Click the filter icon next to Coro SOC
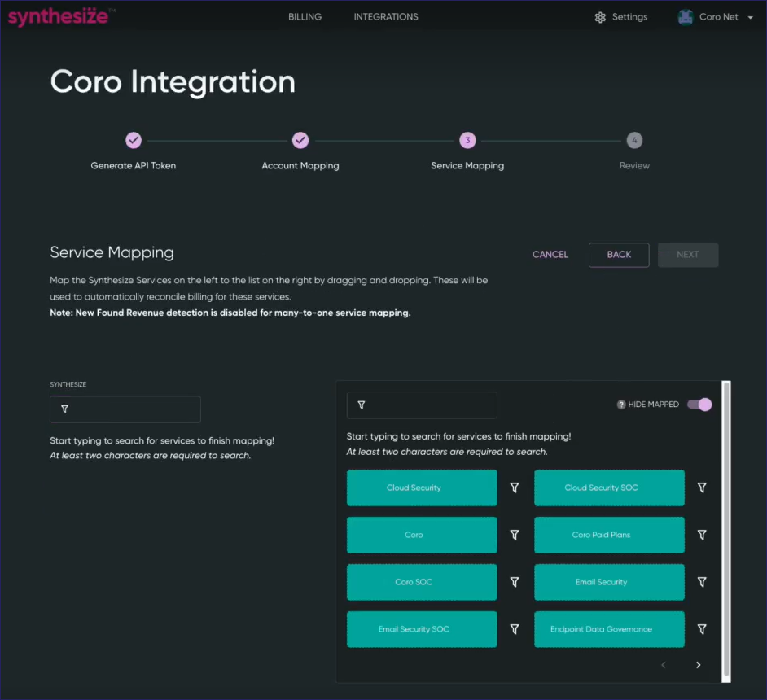 515,582
